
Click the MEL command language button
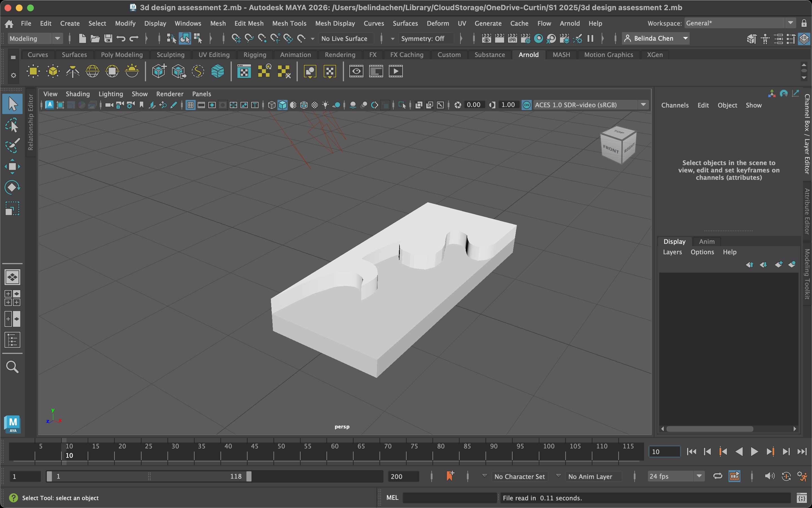[x=392, y=498]
